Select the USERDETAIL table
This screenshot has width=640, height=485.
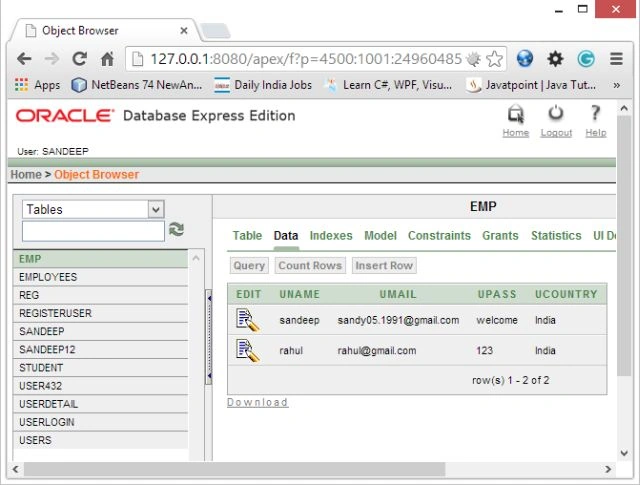point(100,404)
